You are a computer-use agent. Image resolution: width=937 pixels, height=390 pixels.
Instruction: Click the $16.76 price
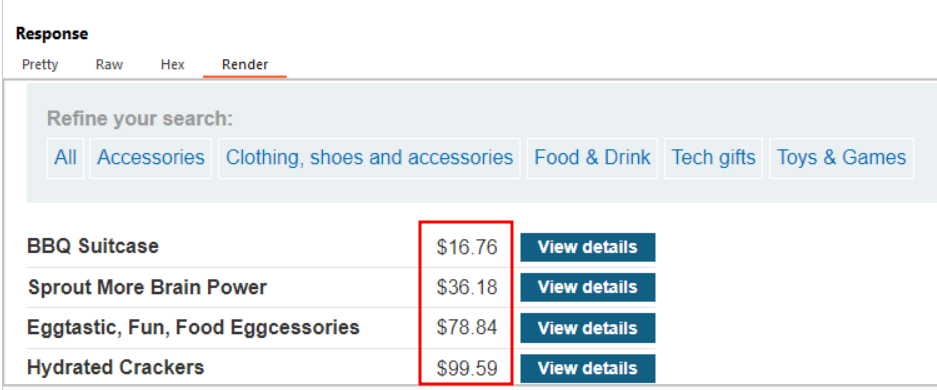pyautogui.click(x=467, y=247)
